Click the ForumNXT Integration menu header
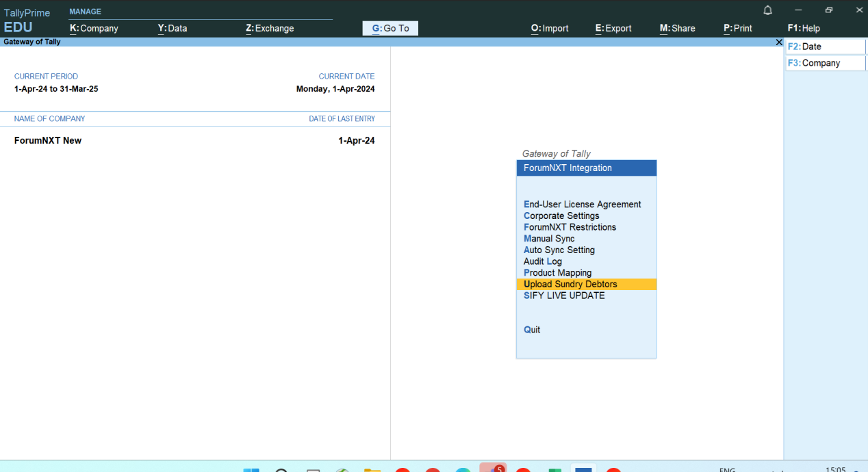This screenshot has height=472, width=868. click(586, 168)
